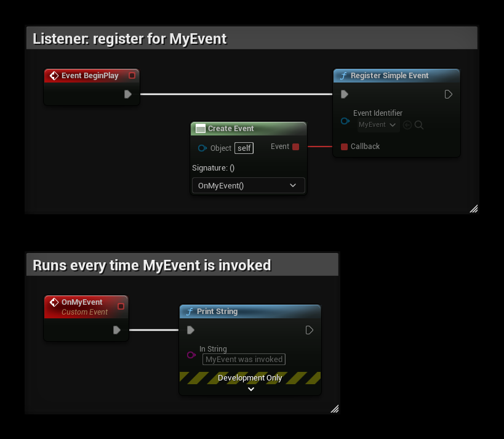This screenshot has width=504, height=439.
Task: Click the Runs-every-time comment box resize handle
Action: pyautogui.click(x=335, y=409)
